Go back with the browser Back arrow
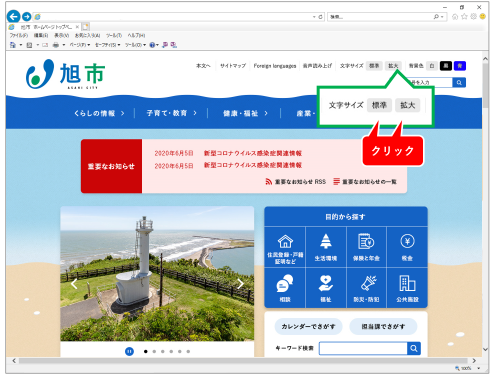This screenshot has height=375, width=500. click(13, 16)
